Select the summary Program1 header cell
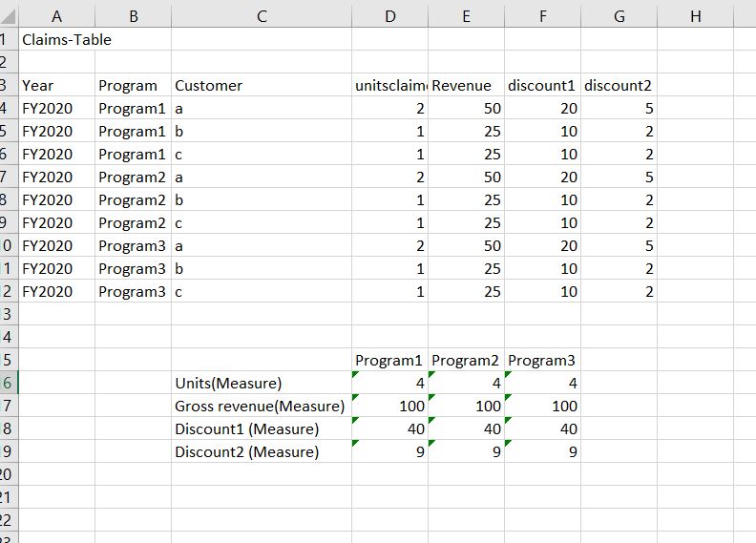Viewport: 756px width, 543px height. click(x=390, y=360)
